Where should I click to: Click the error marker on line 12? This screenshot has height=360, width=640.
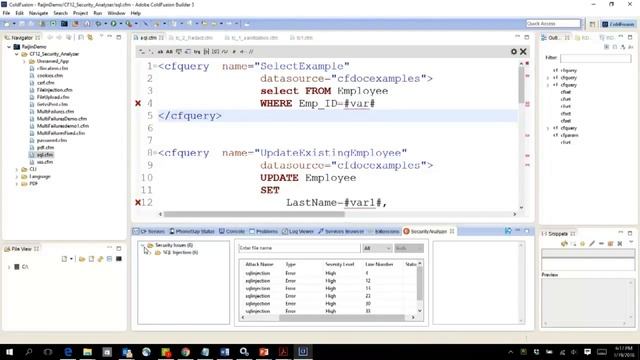[x=138, y=202]
